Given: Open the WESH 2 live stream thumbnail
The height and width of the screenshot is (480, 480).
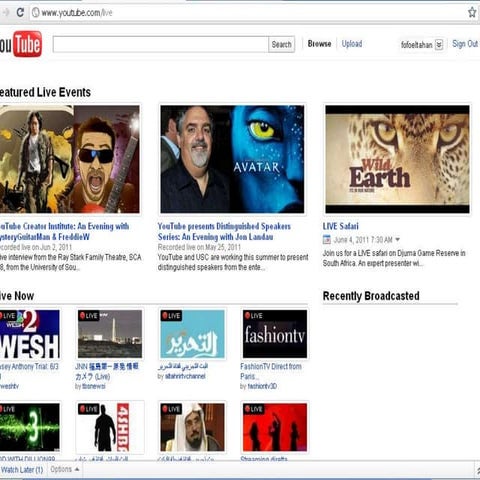Looking at the screenshot, I should click(30, 334).
